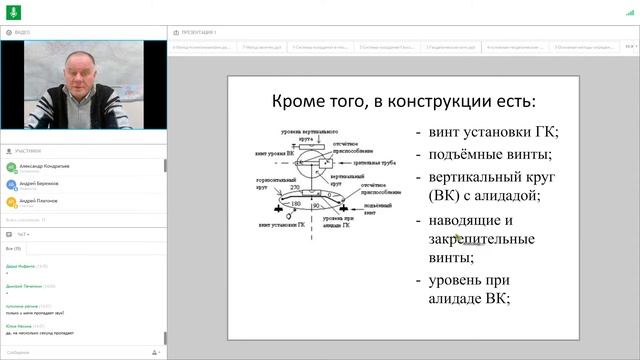Image resolution: width=640 pixels, height=360 pixels.
Task: Click diagram label винт уровня ВК
Action: click(274, 153)
